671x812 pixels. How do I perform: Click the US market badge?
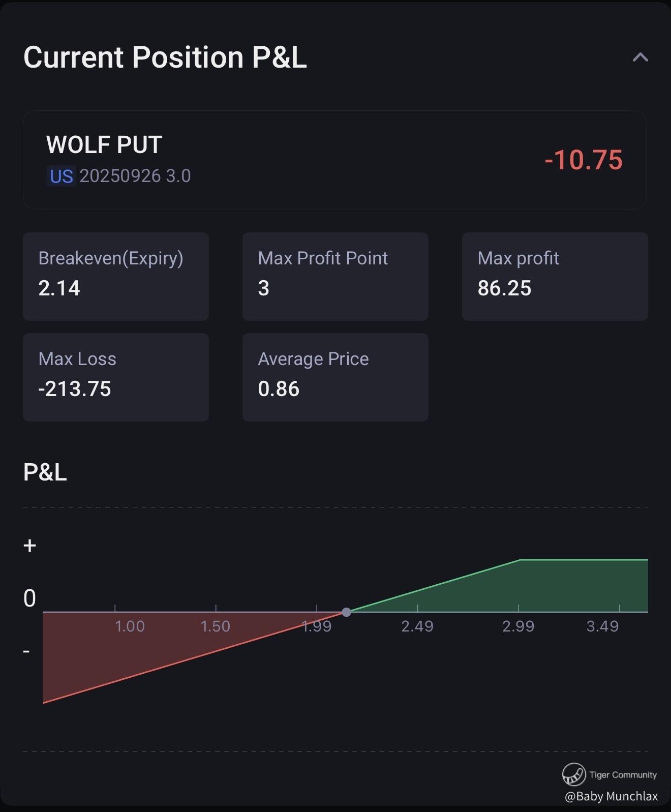click(x=61, y=176)
